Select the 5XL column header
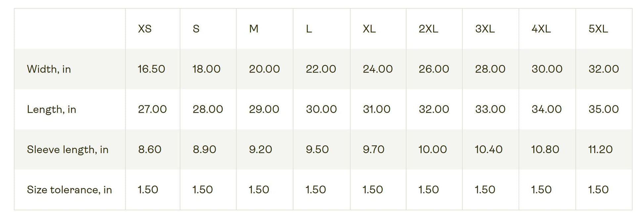Screen dimensions: 644x223 pos(598,29)
